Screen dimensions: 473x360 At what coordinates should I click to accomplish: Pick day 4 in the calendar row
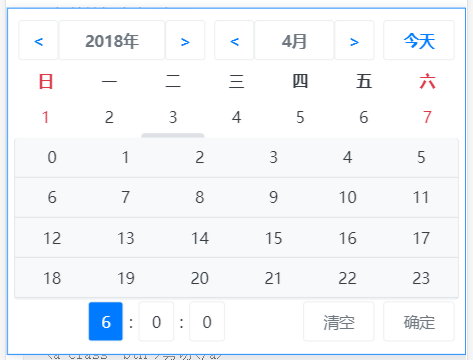pyautogui.click(x=236, y=117)
